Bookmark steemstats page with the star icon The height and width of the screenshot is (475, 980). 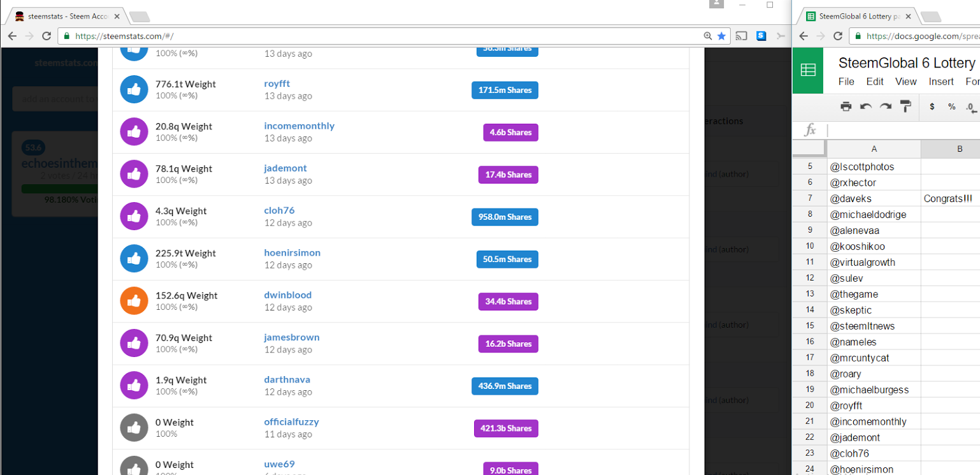coord(721,36)
